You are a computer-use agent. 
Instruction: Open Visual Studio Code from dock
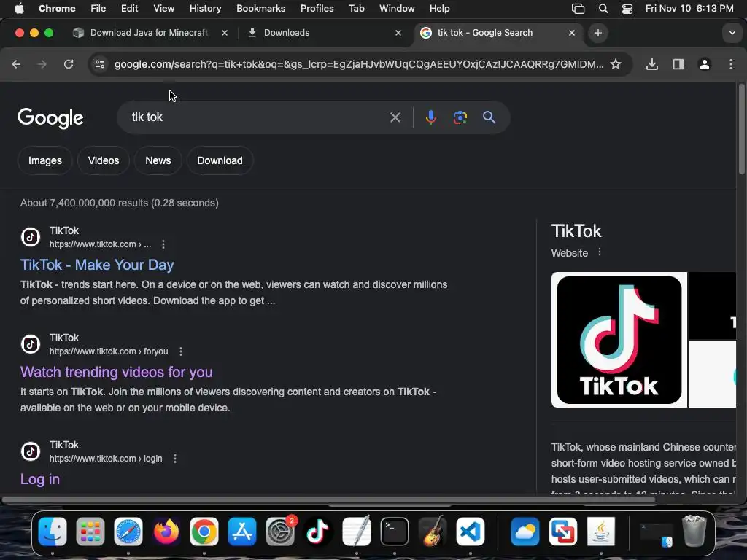471,532
